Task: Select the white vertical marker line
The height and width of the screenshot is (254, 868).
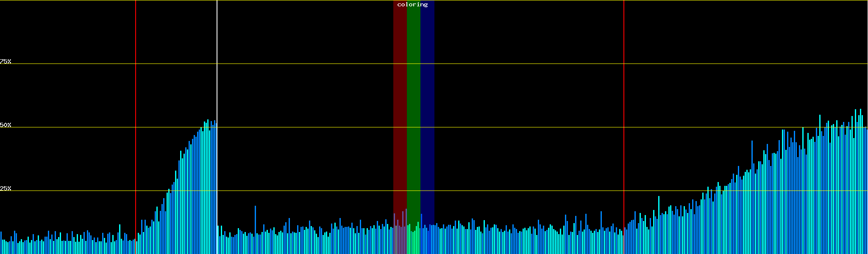Action: coord(217,85)
